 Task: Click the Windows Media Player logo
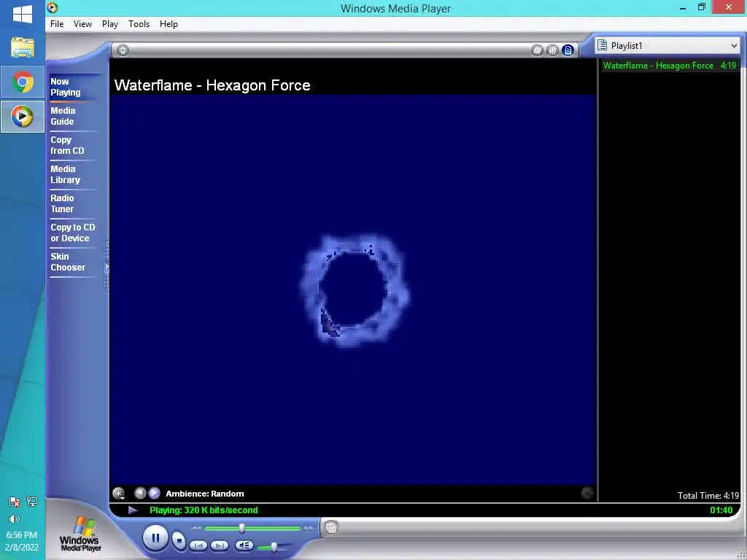(80, 534)
